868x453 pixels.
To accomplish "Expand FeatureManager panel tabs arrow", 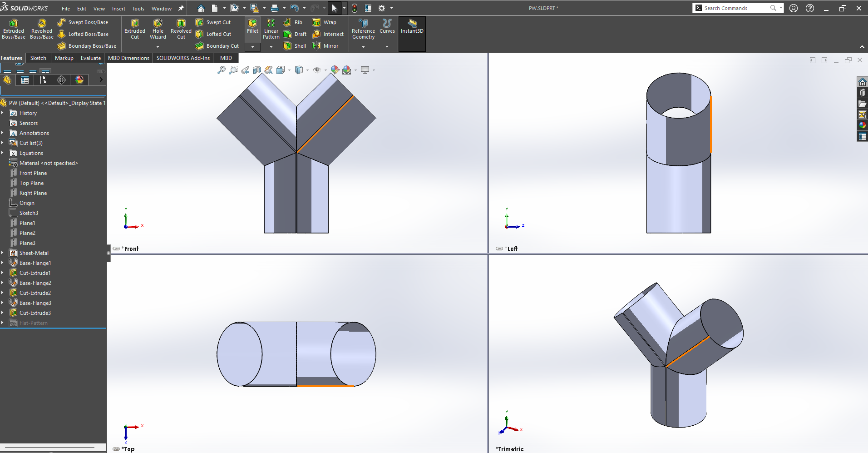I will (101, 80).
